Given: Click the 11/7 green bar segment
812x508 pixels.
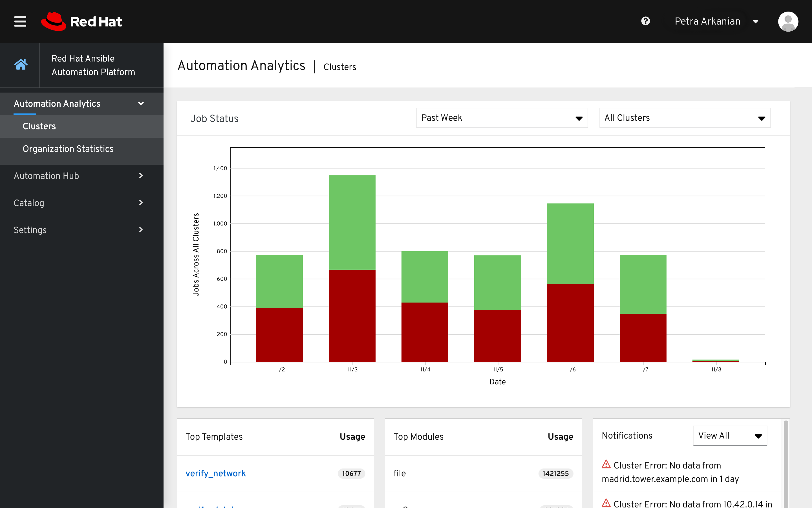Looking at the screenshot, I should click(x=643, y=284).
